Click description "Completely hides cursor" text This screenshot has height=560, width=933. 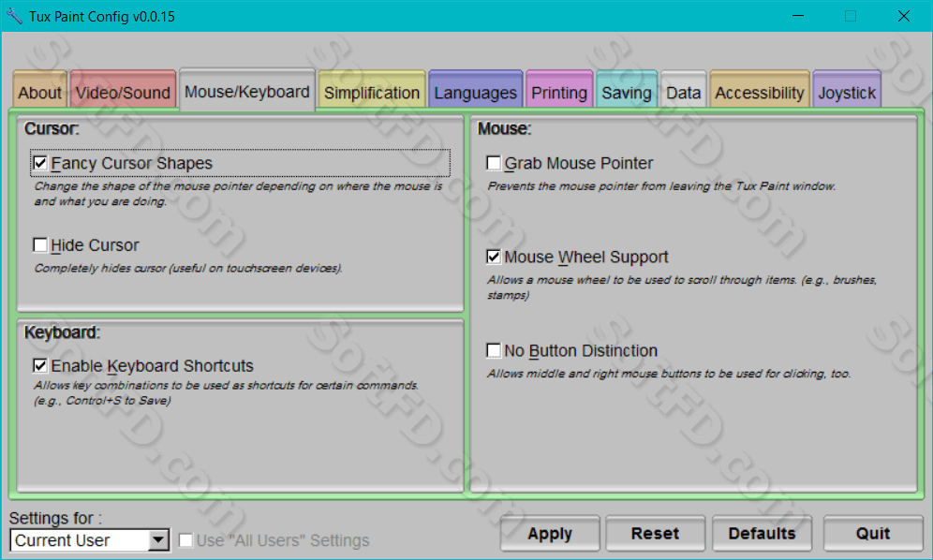click(x=188, y=269)
